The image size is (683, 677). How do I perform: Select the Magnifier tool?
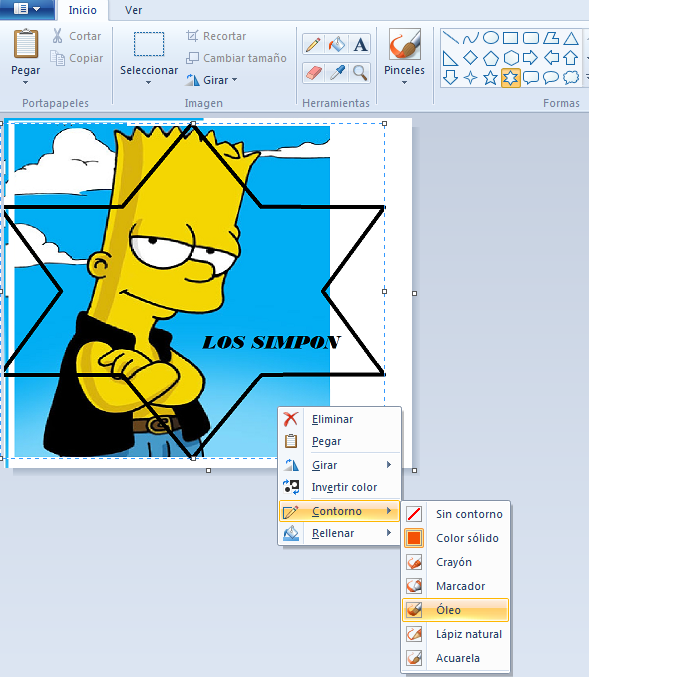[x=360, y=73]
